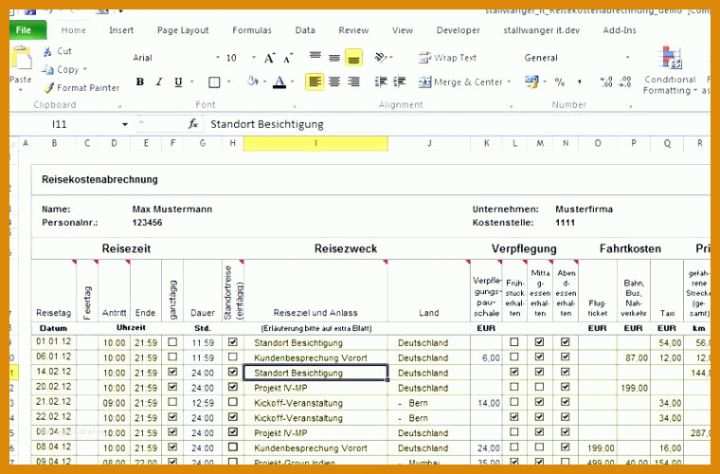The height and width of the screenshot is (474, 720).
Task: Select Middle Align in the Alignment group
Action: pyautogui.click(x=334, y=57)
